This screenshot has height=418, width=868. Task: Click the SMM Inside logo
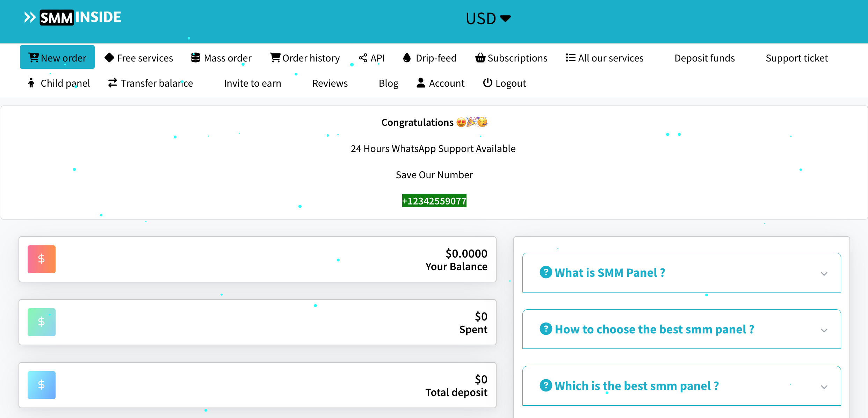pyautogui.click(x=73, y=17)
